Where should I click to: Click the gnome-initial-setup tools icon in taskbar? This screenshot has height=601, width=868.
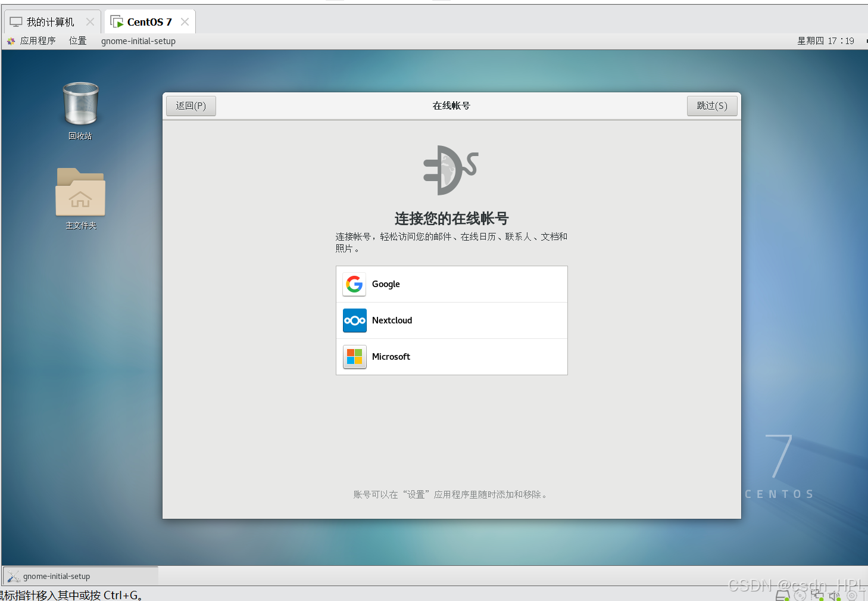[13, 576]
